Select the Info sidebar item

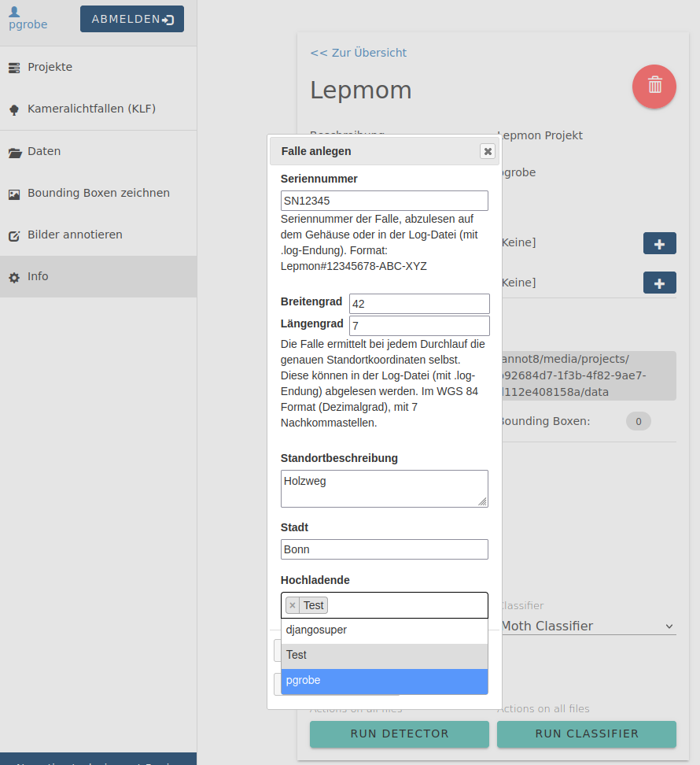coord(38,276)
